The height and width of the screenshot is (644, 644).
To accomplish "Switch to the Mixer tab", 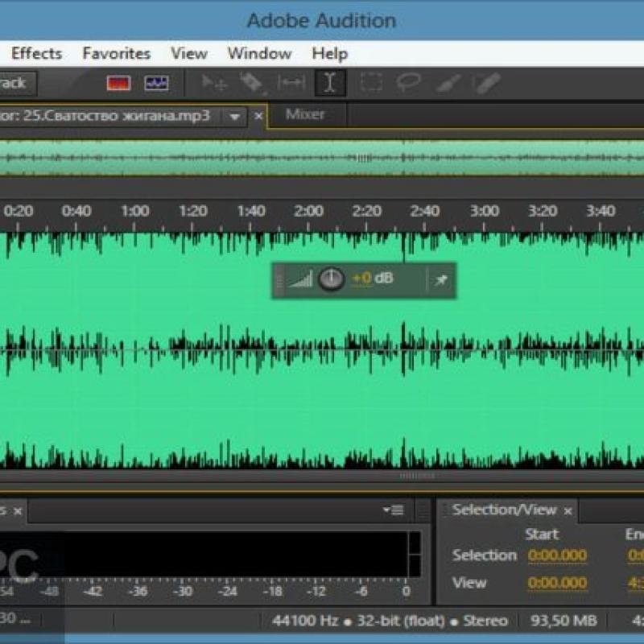I will 305,114.
